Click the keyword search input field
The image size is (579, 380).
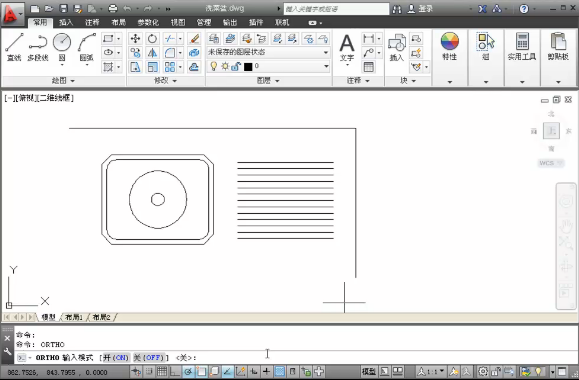click(336, 9)
